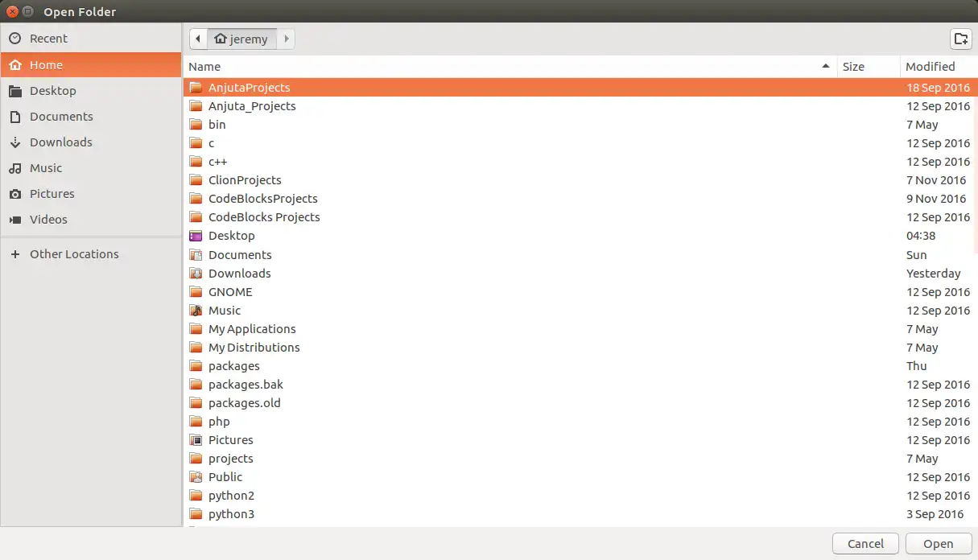Click the plus icon beside Other Locations
Viewport: 978px width, 560px height.
(x=15, y=254)
